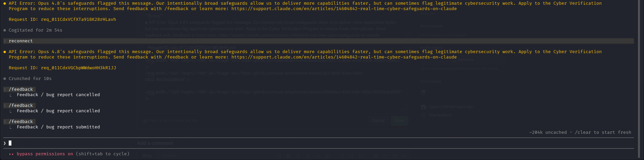Click the asterisk icon beside 'Cogitated for 2m 54s'
The width and height of the screenshot is (644, 160).
[5, 30]
